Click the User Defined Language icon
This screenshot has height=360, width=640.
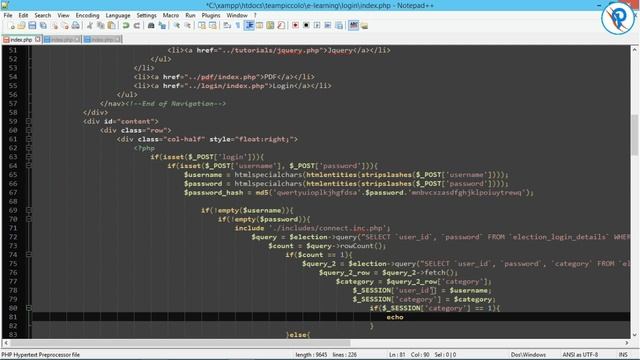pyautogui.click(x=260, y=25)
